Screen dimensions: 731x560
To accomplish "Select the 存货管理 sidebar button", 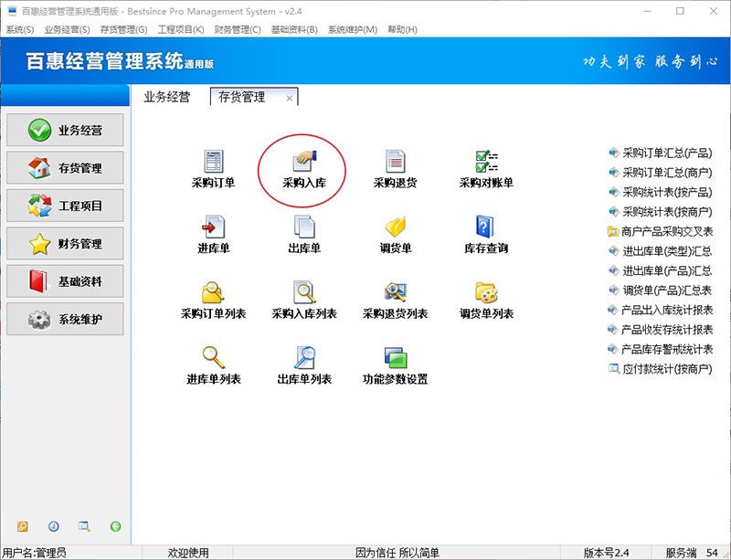I will (65, 168).
